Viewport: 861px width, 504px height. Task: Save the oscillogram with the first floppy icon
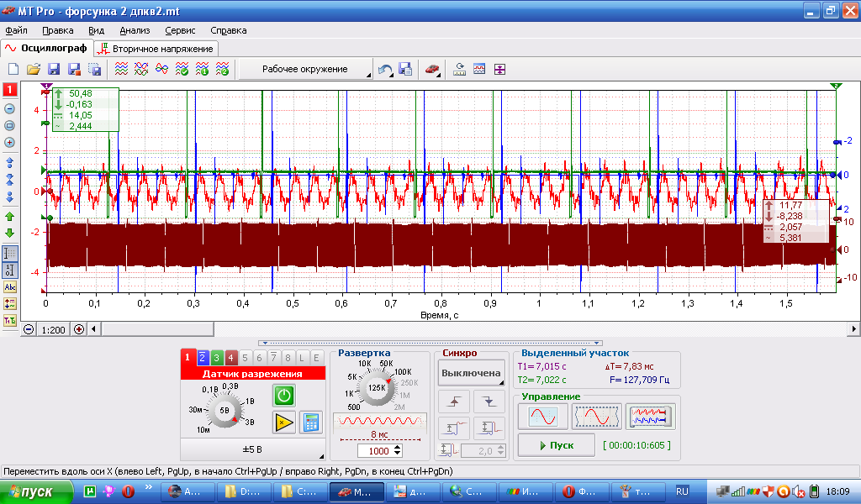click(54, 69)
